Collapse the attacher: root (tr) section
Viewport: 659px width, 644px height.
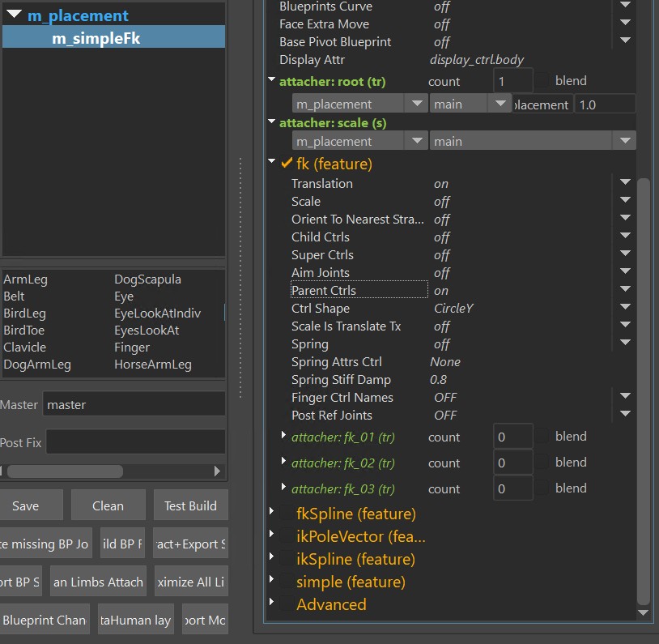pyautogui.click(x=272, y=79)
